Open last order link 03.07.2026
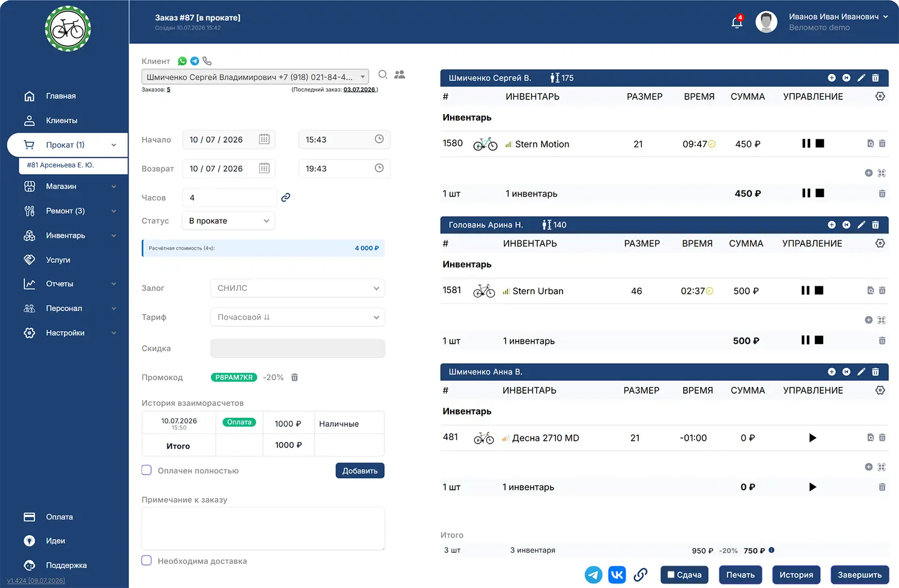 [x=359, y=90]
